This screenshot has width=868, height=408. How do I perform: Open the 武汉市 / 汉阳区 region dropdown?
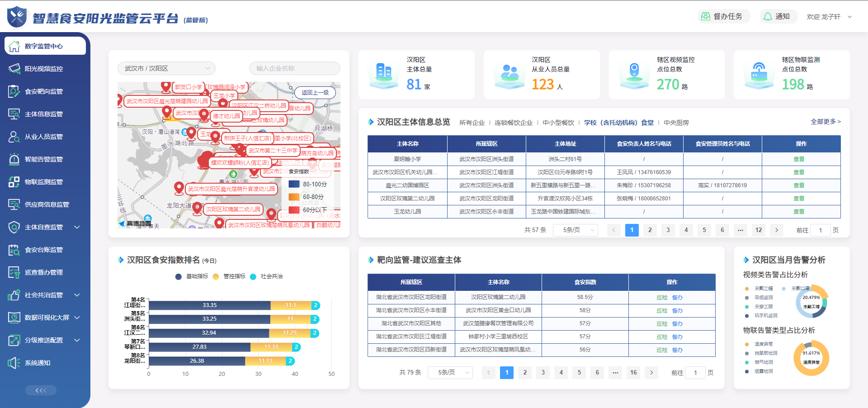point(166,68)
